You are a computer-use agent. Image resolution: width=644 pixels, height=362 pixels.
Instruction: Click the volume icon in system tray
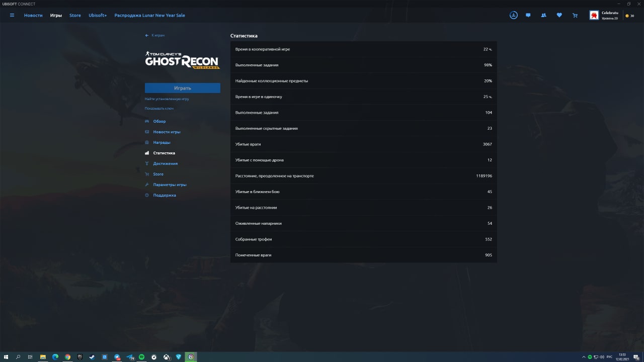[602, 357]
